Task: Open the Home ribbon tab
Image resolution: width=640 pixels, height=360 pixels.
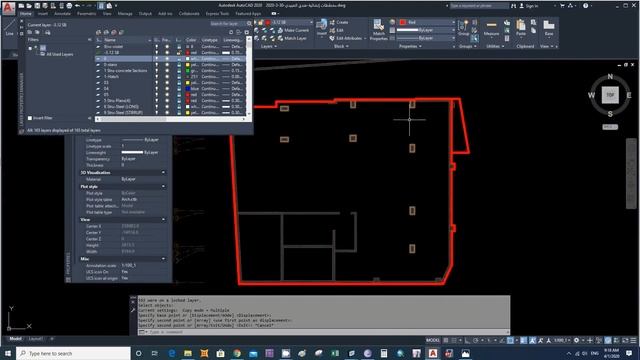Action: click(26, 13)
